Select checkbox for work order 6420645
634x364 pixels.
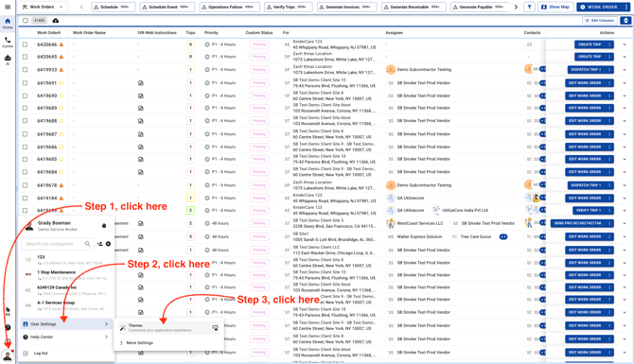click(25, 57)
